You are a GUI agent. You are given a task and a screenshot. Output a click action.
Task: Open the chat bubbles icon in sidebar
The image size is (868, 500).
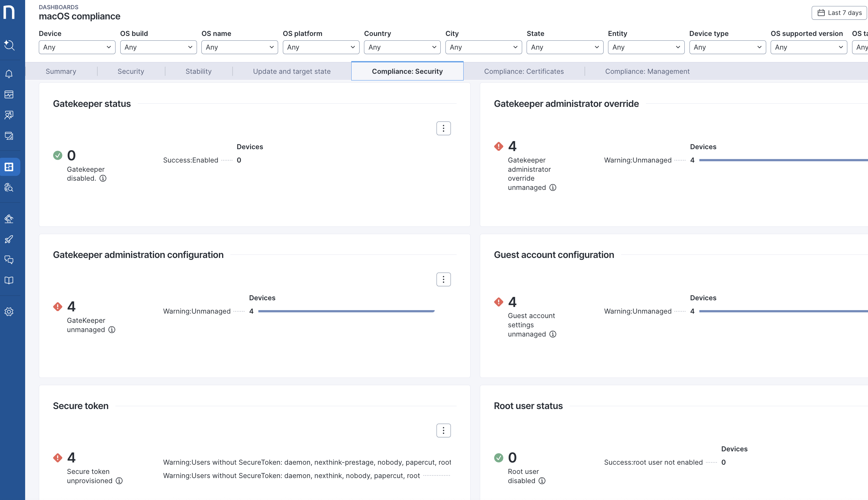[9, 260]
